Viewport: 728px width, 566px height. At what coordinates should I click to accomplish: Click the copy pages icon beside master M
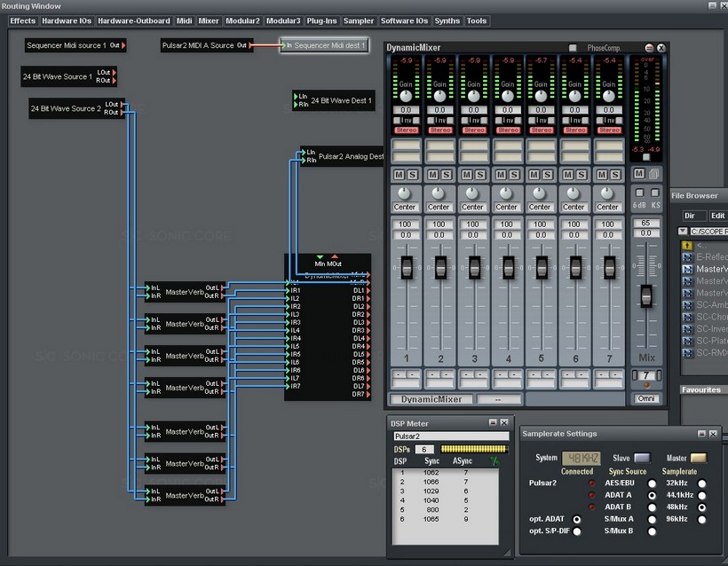[x=654, y=174]
